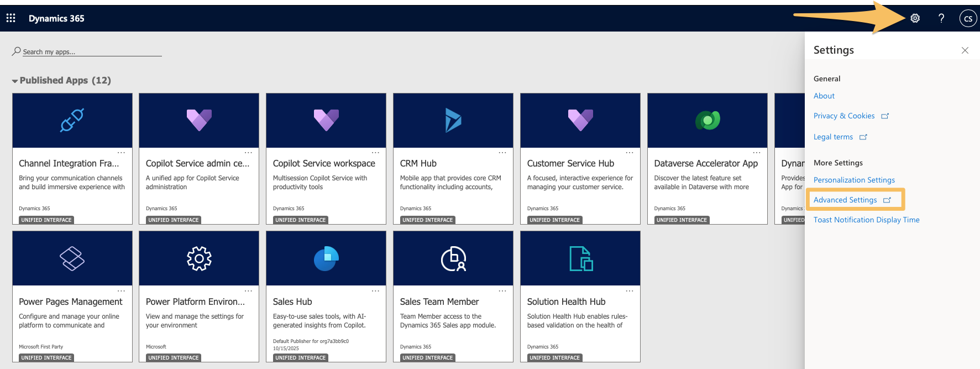This screenshot has height=369, width=980.
Task: Open the Channel Integration Framework app icon
Action: 72,120
